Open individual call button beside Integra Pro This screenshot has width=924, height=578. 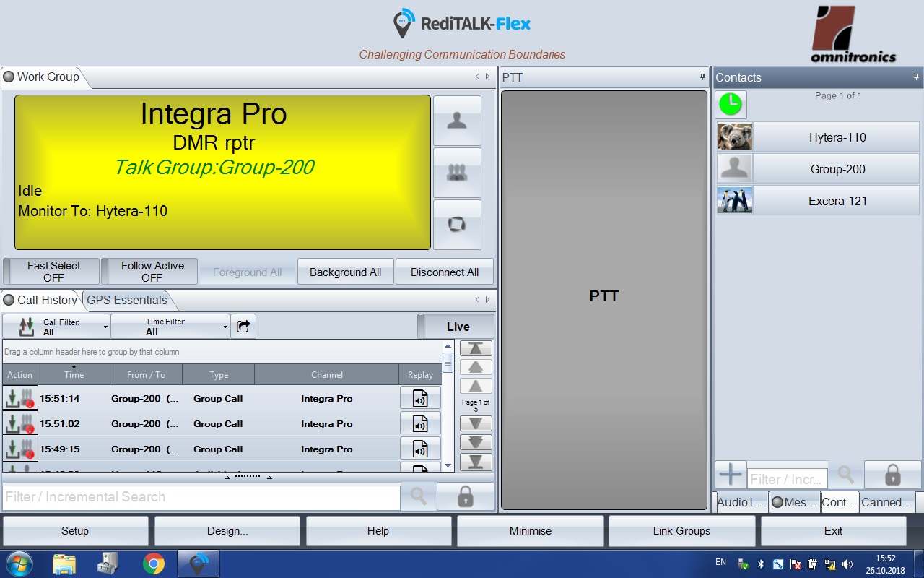click(x=457, y=121)
